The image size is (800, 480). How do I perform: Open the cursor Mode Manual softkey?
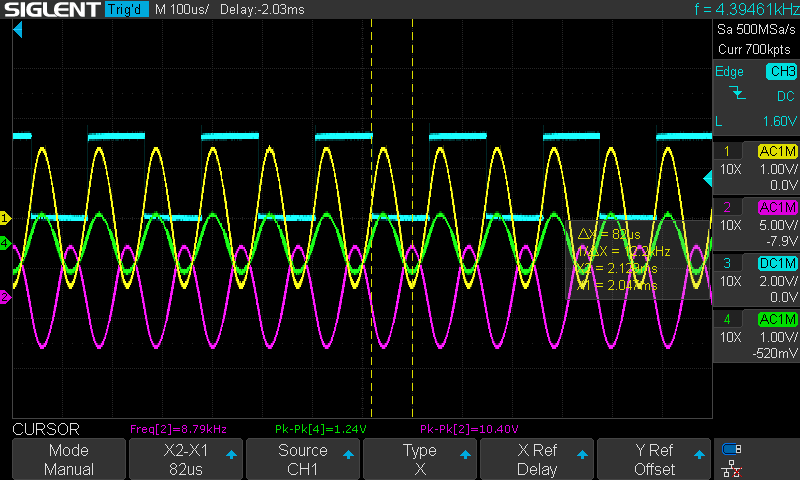pyautogui.click(x=69, y=460)
